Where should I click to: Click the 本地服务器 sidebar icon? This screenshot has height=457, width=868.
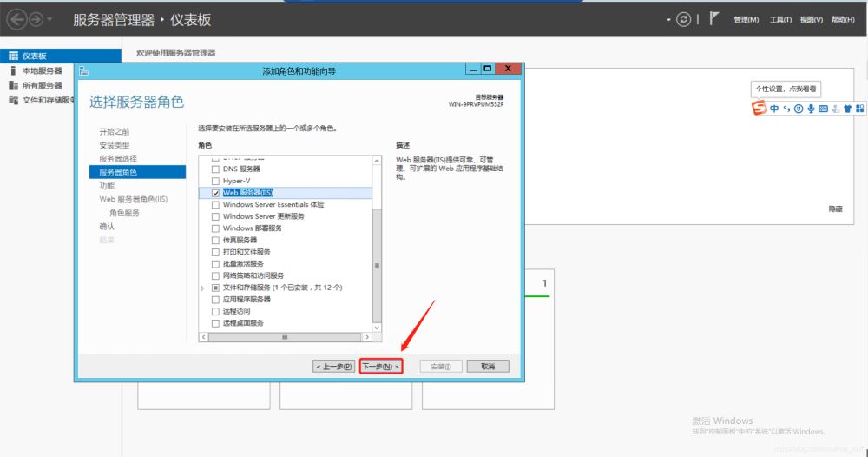pos(13,70)
